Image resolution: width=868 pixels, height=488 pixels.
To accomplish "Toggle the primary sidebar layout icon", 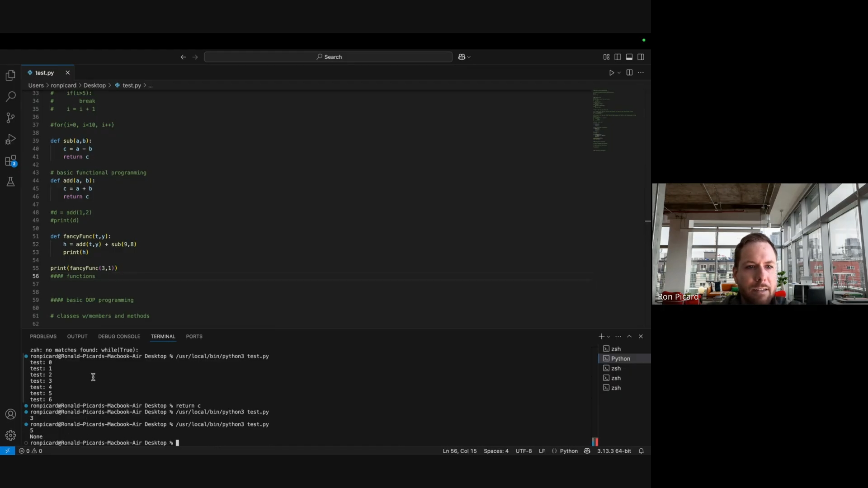I will 618,57.
